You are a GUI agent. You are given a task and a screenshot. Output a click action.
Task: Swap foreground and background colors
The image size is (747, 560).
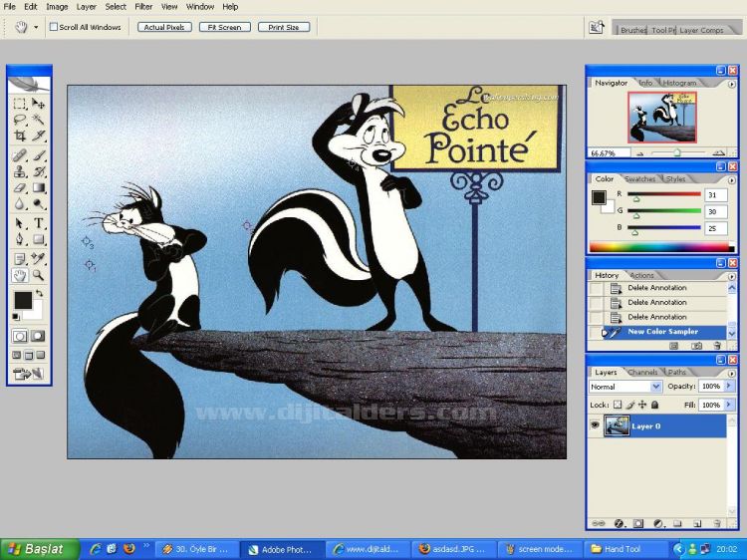(40, 293)
